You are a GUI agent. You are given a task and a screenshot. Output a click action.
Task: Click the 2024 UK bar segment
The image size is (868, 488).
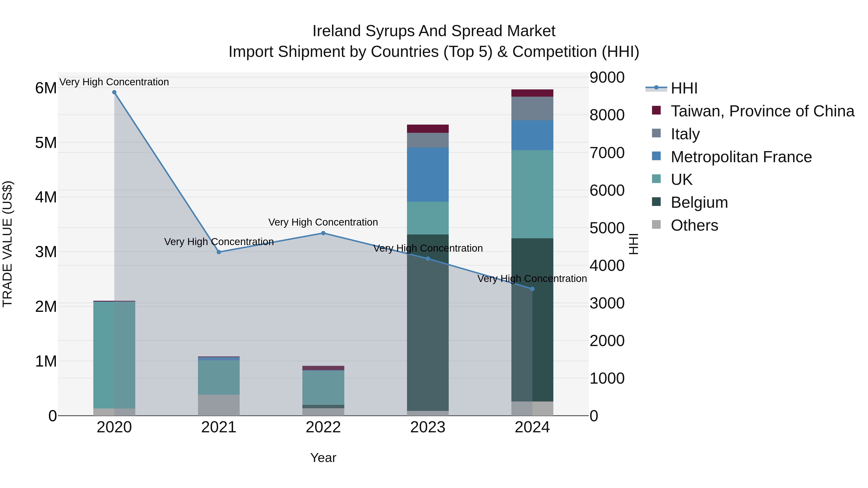pyautogui.click(x=532, y=194)
